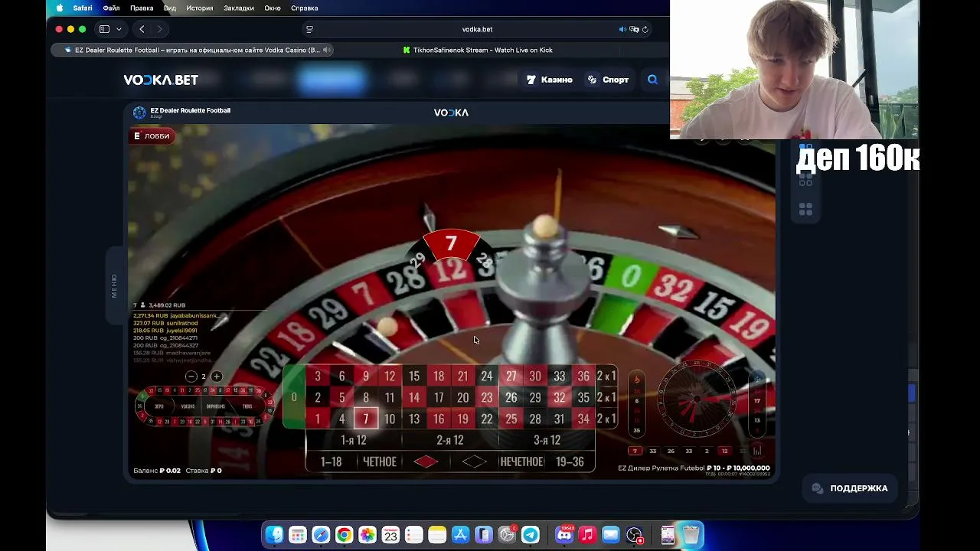Place a chip on number 26
Image resolution: width=980 pixels, height=551 pixels.
click(511, 397)
